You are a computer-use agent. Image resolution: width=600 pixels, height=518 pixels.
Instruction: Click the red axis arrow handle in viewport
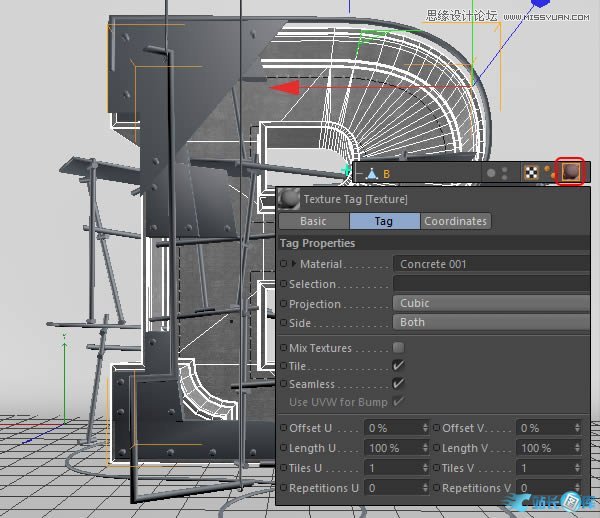(x=285, y=88)
